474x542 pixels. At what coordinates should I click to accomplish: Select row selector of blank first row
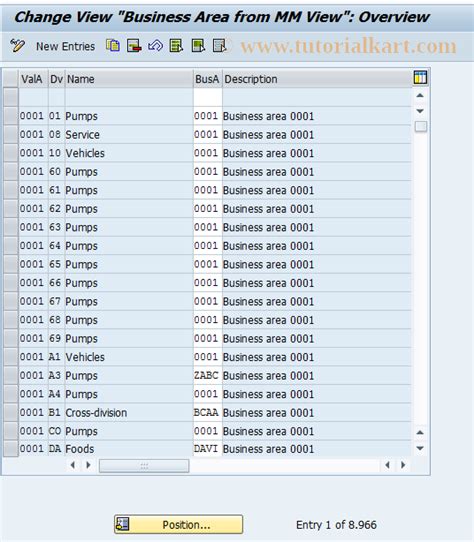[x=11, y=97]
